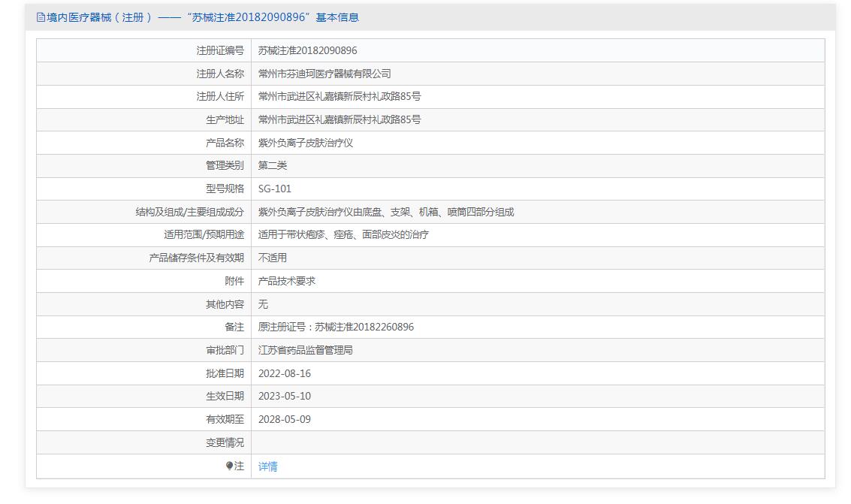Select registration number 苏械注准20182090896 value
The image size is (851, 504).
point(308,50)
